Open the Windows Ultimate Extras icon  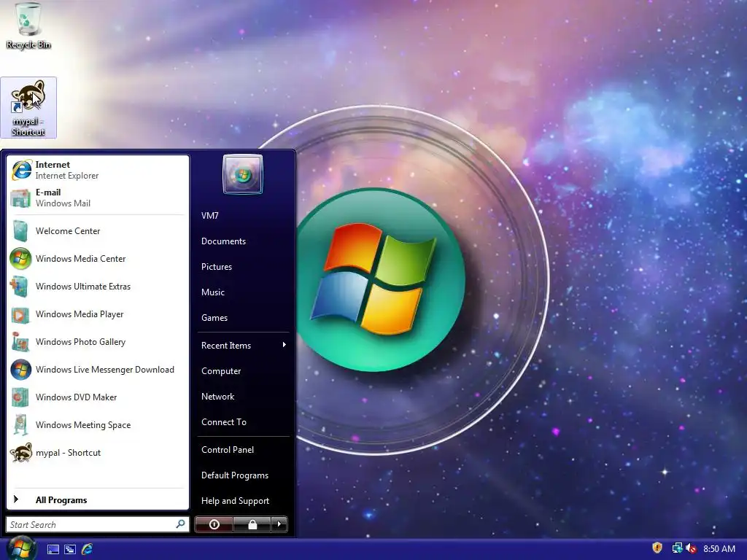point(20,286)
